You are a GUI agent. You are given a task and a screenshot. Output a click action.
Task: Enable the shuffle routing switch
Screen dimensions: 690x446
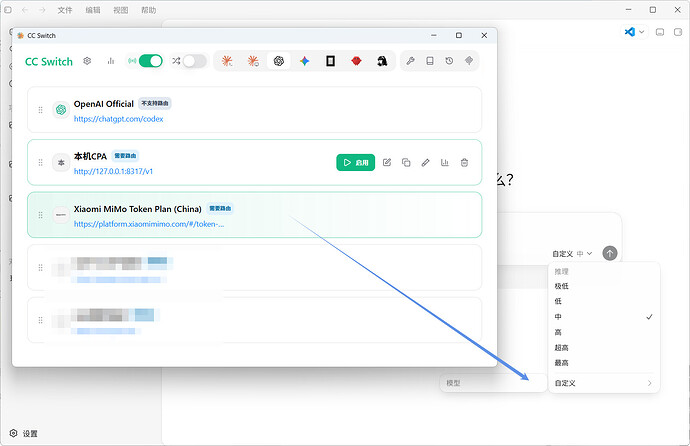tap(195, 61)
